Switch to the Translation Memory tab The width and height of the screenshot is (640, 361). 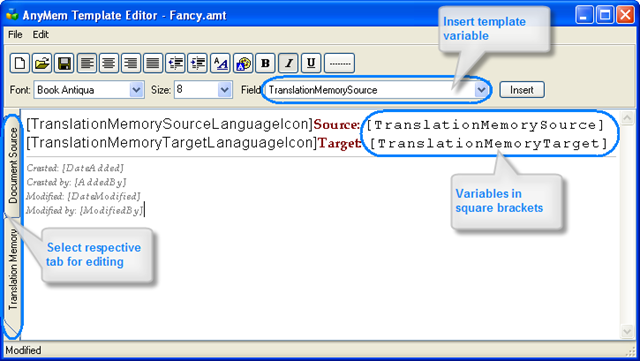[13, 269]
